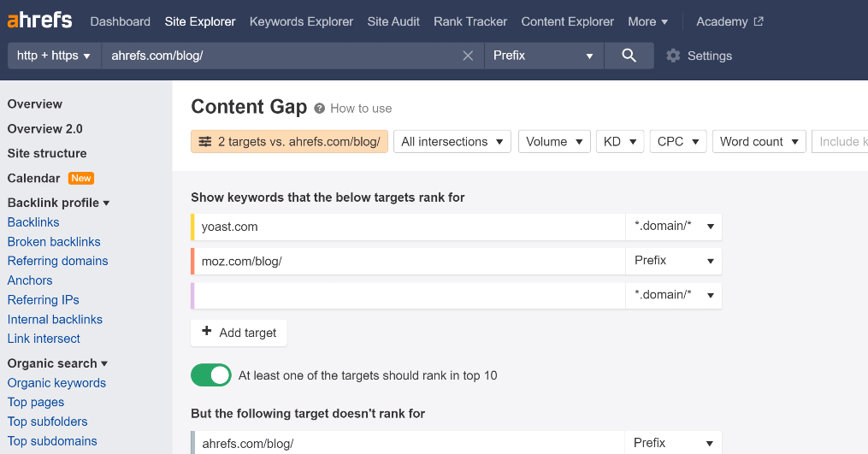Image resolution: width=868 pixels, height=454 pixels.
Task: Open Site Audit
Action: pyautogui.click(x=393, y=21)
